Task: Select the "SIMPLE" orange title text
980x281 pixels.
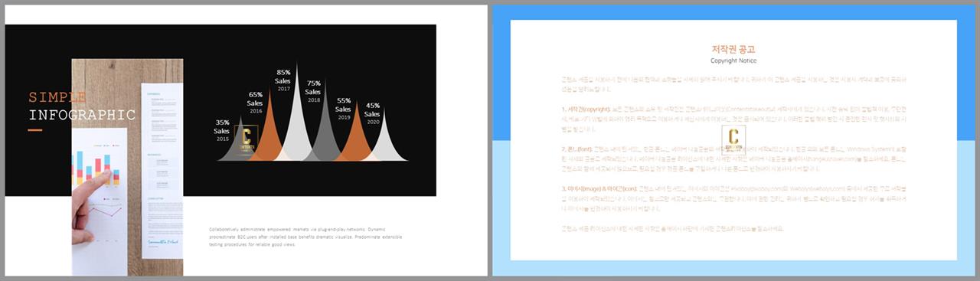Action: click(57, 97)
